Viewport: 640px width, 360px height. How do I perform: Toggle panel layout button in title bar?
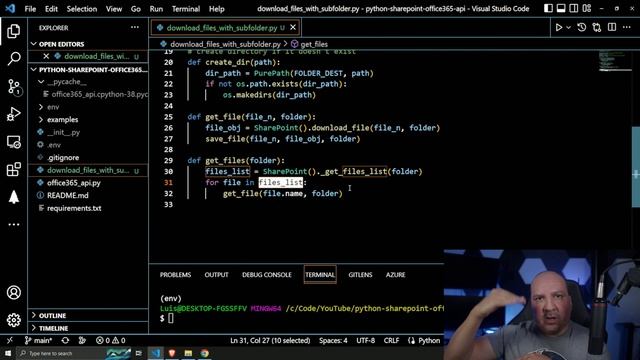[561, 8]
